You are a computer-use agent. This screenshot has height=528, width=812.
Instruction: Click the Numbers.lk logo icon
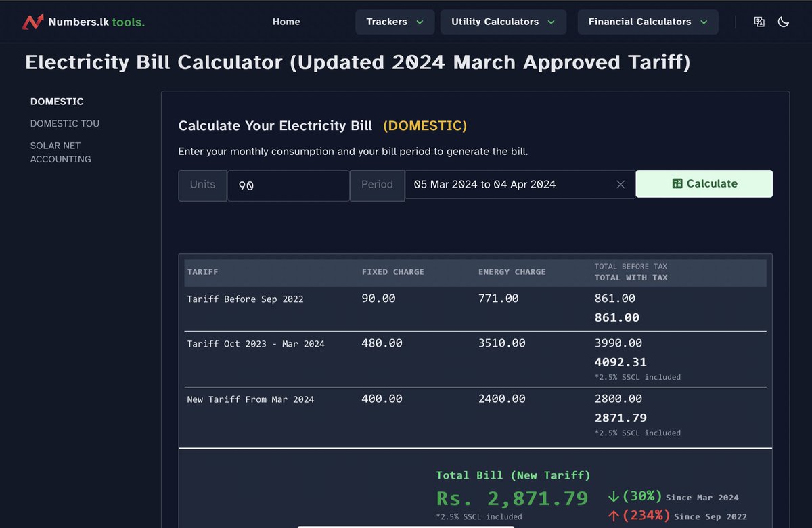point(32,22)
